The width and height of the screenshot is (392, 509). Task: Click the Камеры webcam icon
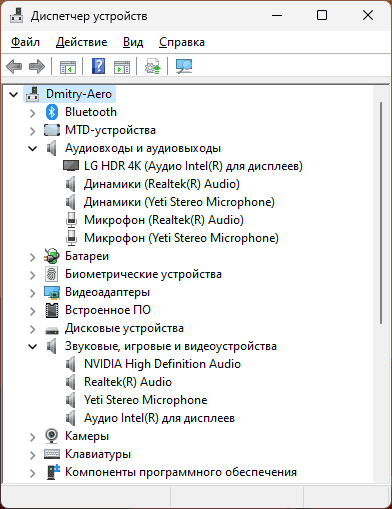tap(52, 436)
